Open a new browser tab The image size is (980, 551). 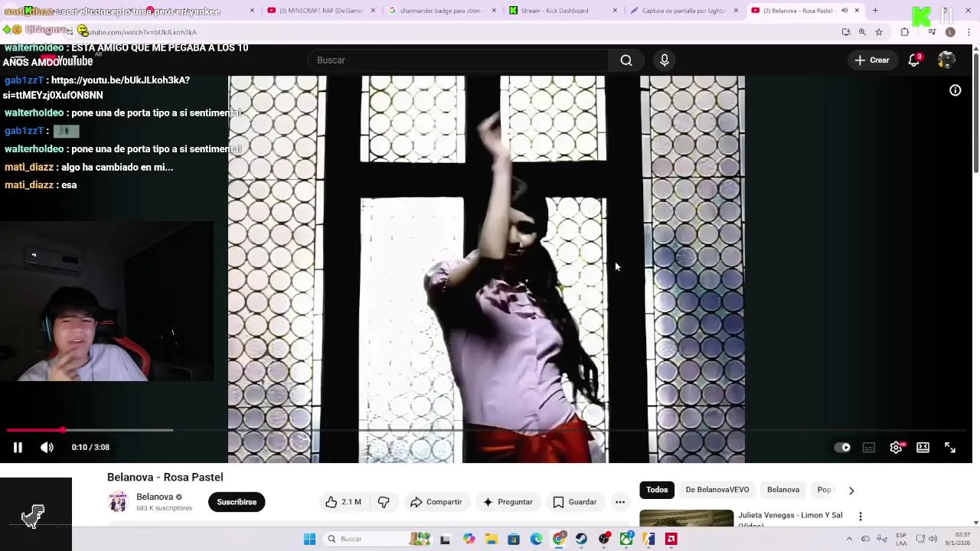tap(875, 11)
